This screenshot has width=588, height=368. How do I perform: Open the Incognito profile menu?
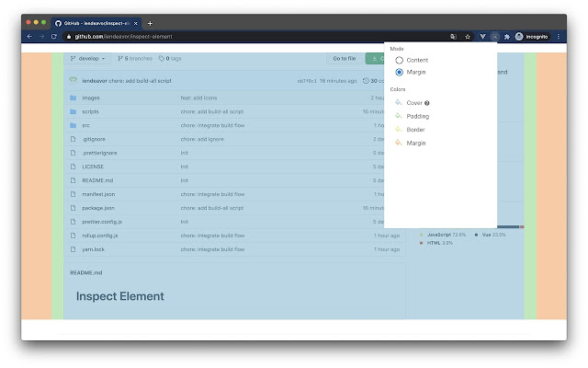pyautogui.click(x=533, y=36)
